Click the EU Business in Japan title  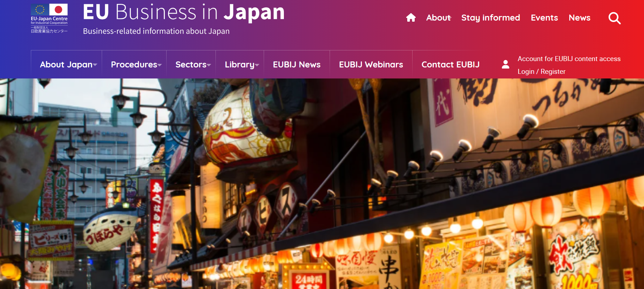tap(184, 12)
